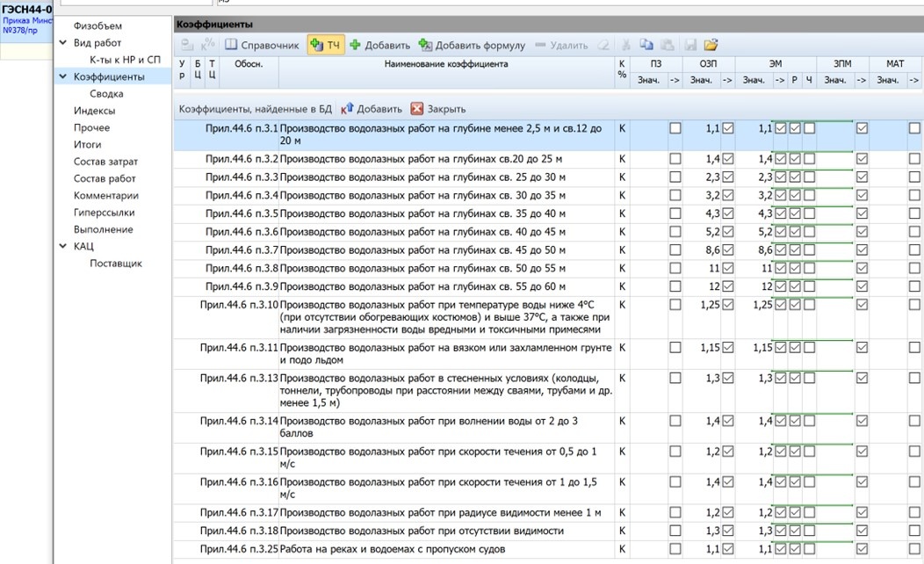The height and width of the screenshot is (564, 924).
Task: Check ЭМ Ч checkbox in row п.3.13
Action: pyautogui.click(x=810, y=378)
